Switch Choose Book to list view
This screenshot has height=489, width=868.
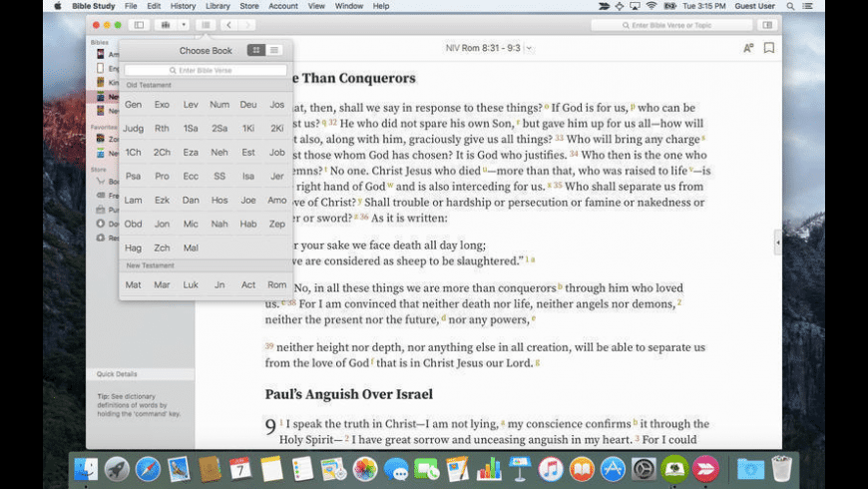coord(274,50)
